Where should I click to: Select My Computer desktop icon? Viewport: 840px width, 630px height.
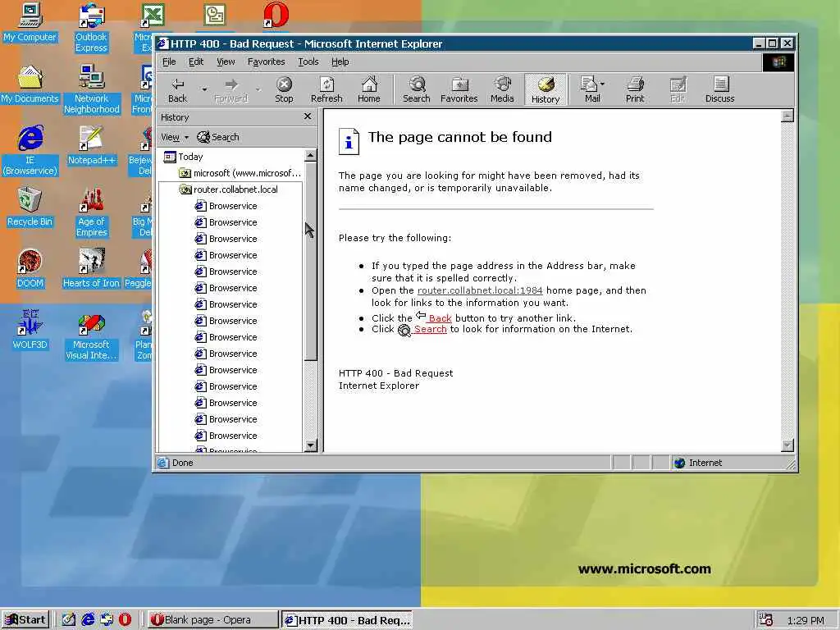[x=30, y=23]
